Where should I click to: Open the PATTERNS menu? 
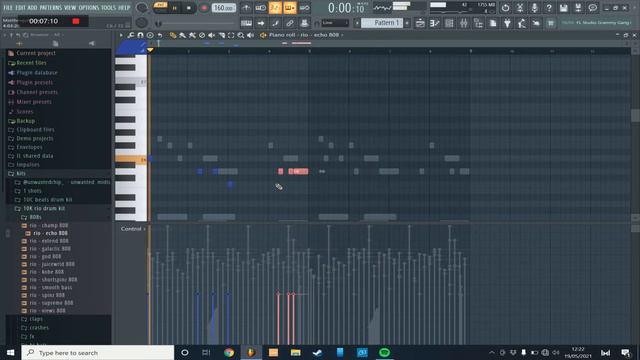click(x=51, y=8)
